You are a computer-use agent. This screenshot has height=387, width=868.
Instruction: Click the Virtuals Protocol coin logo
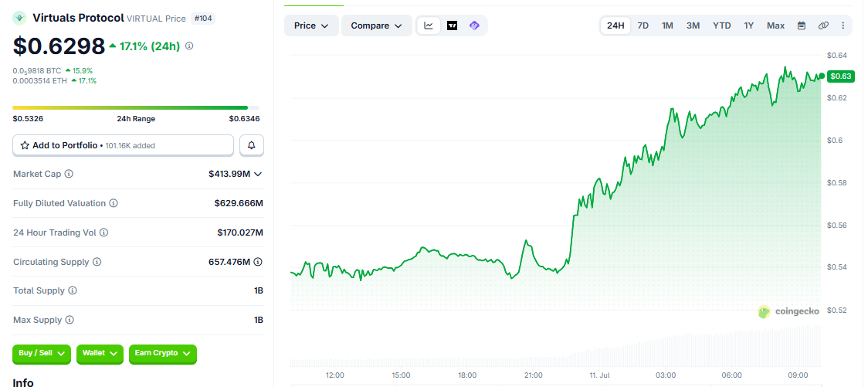point(20,19)
